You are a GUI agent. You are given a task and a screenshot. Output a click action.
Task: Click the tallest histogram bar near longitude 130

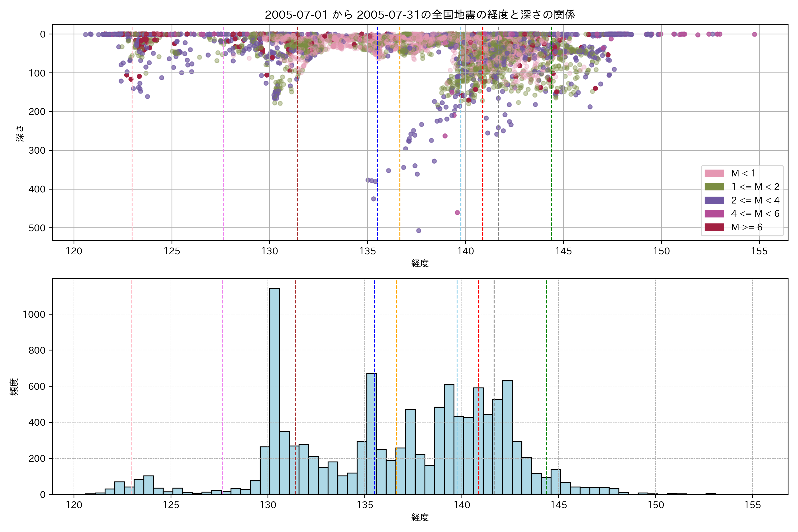pos(274,390)
